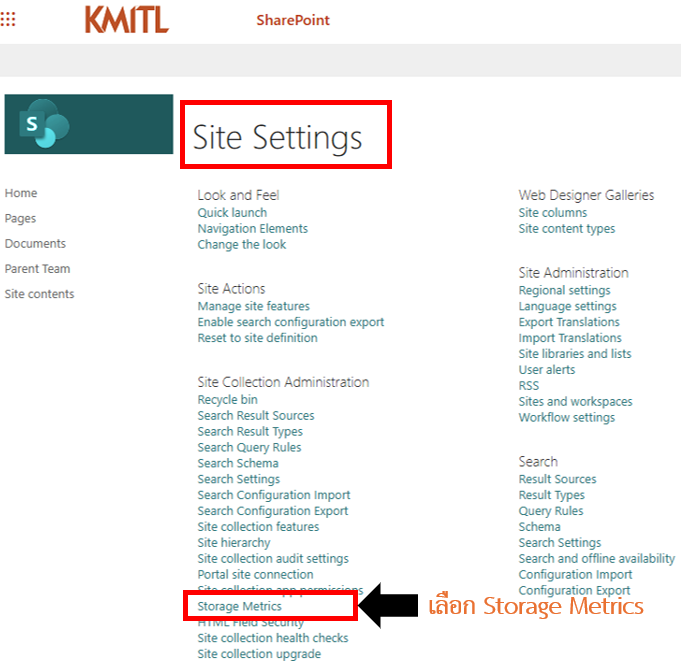Open Regional settings link
This screenshot has height=666, width=681.
[x=564, y=290]
